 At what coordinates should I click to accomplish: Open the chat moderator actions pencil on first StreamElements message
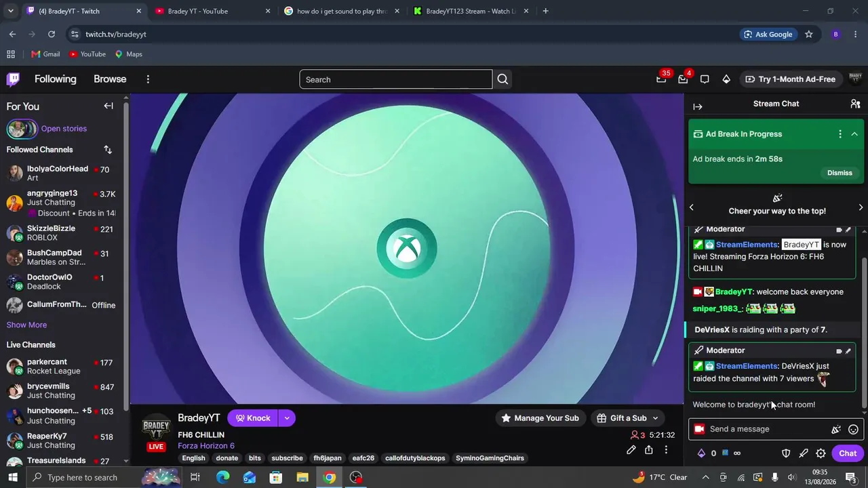coord(848,230)
